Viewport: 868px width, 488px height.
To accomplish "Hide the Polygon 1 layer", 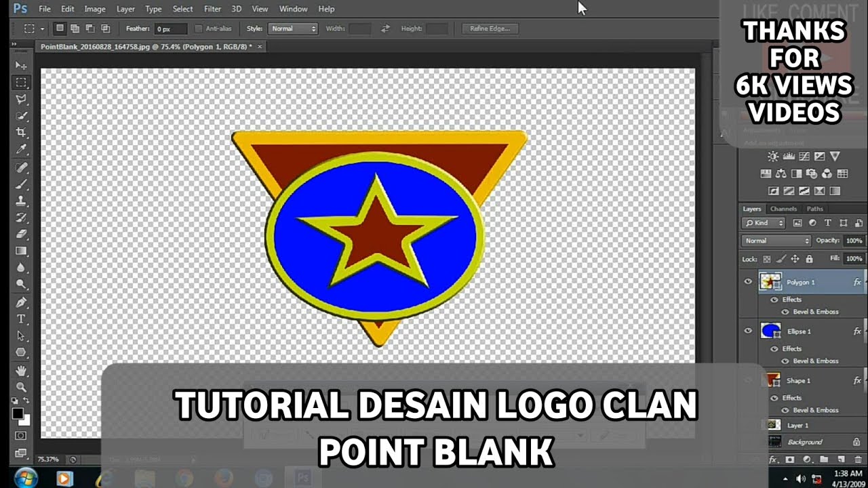I will point(748,281).
